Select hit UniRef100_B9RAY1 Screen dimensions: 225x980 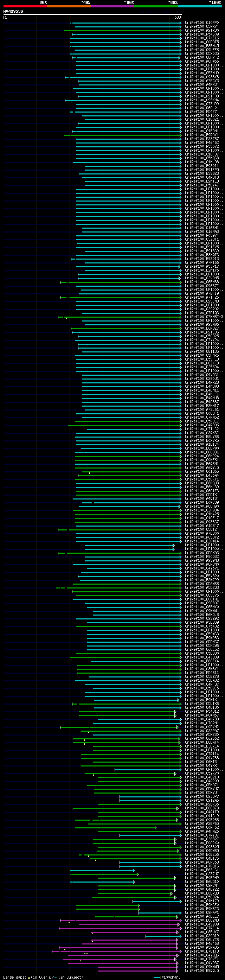[202, 135]
